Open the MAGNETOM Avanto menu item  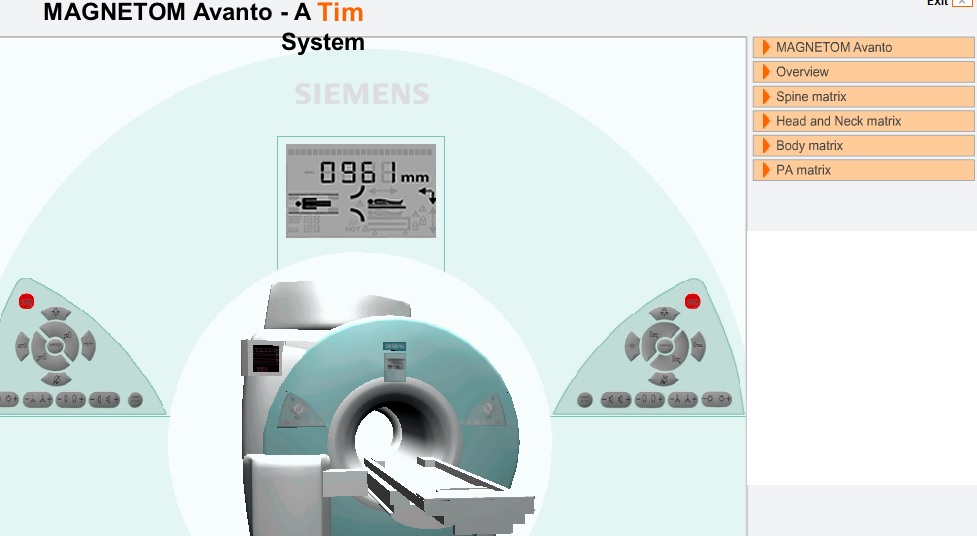coord(863,47)
